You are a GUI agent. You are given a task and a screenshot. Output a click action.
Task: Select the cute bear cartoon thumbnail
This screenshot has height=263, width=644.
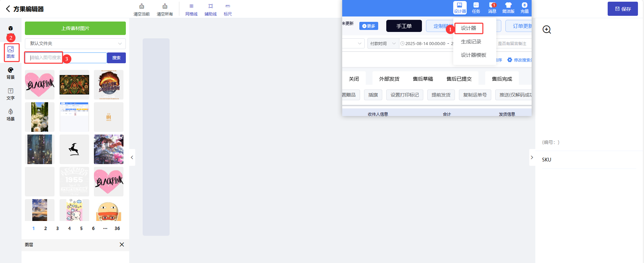74,210
